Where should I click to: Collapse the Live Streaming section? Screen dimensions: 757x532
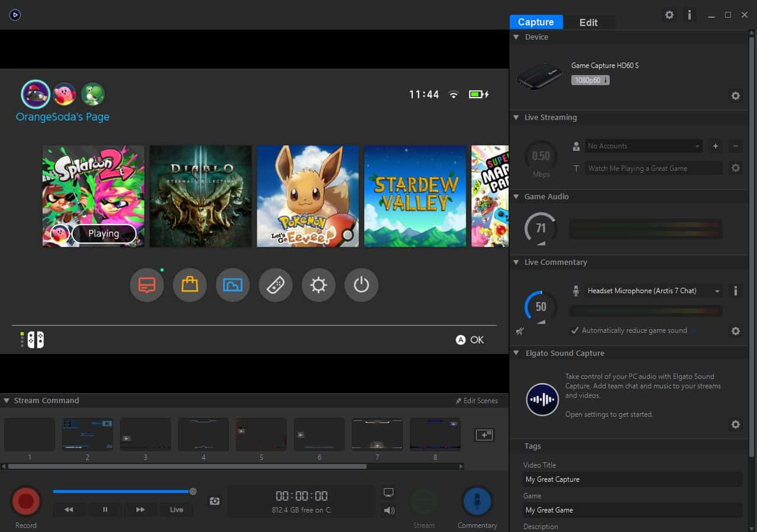[x=516, y=118]
